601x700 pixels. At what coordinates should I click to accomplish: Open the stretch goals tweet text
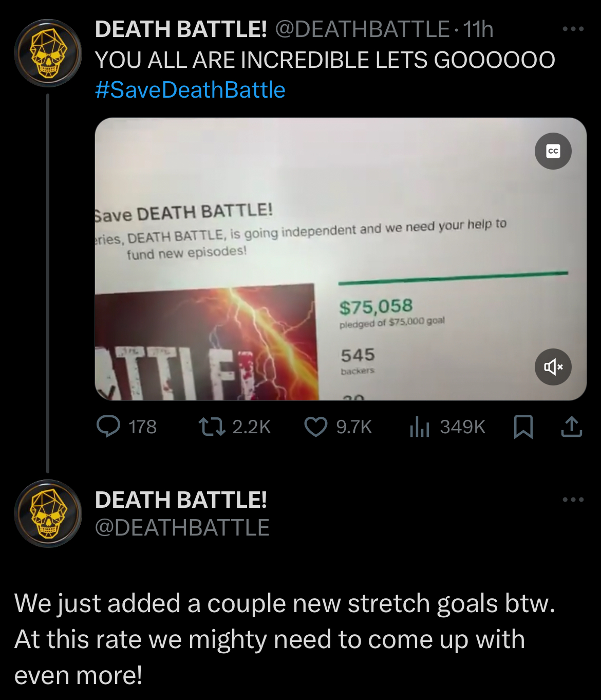[285, 639]
